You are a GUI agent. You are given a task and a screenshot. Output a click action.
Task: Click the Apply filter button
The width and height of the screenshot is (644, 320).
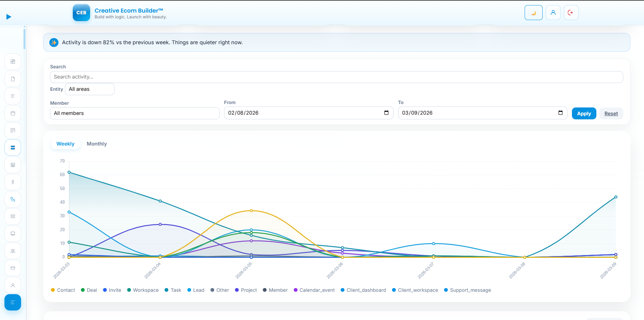tap(584, 113)
